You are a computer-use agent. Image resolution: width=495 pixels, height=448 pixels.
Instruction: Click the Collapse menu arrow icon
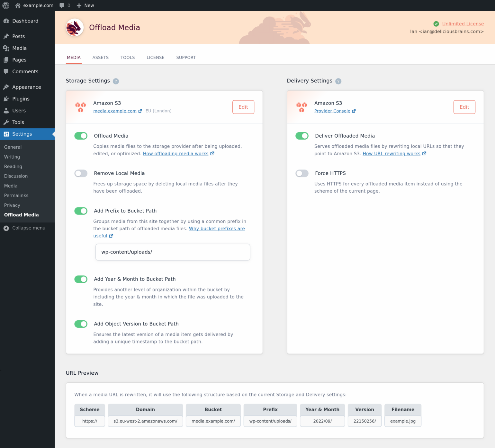pos(6,228)
